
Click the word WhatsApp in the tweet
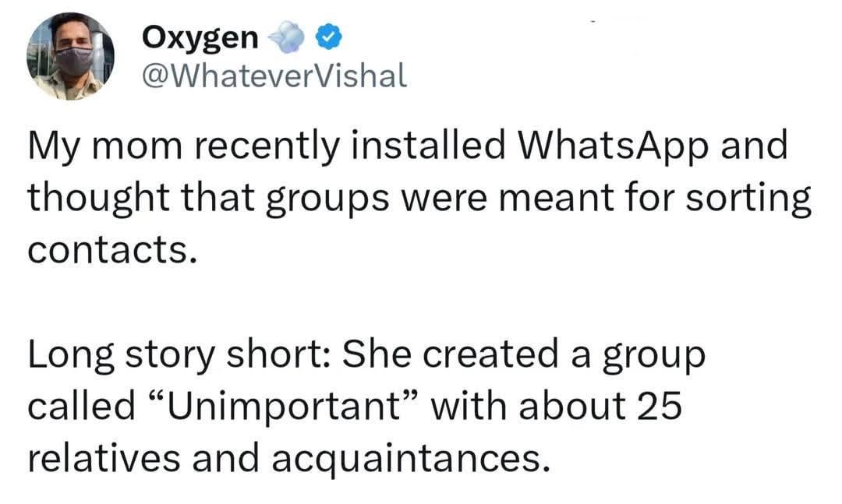pyautogui.click(x=606, y=146)
